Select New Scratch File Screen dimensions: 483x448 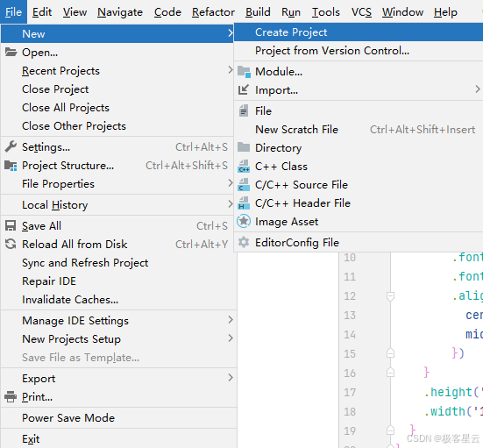(x=359, y=130)
